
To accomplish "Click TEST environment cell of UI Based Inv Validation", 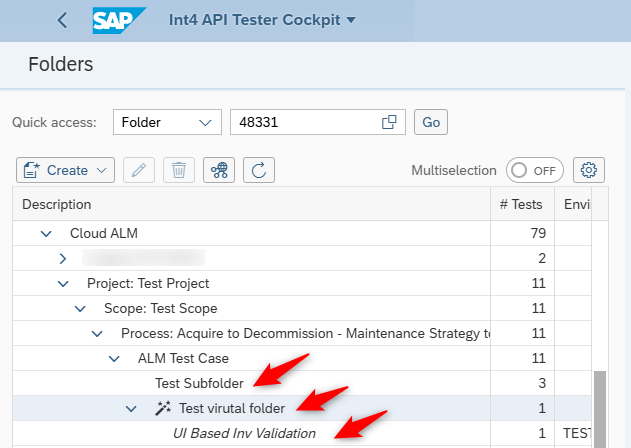I will point(573,433).
